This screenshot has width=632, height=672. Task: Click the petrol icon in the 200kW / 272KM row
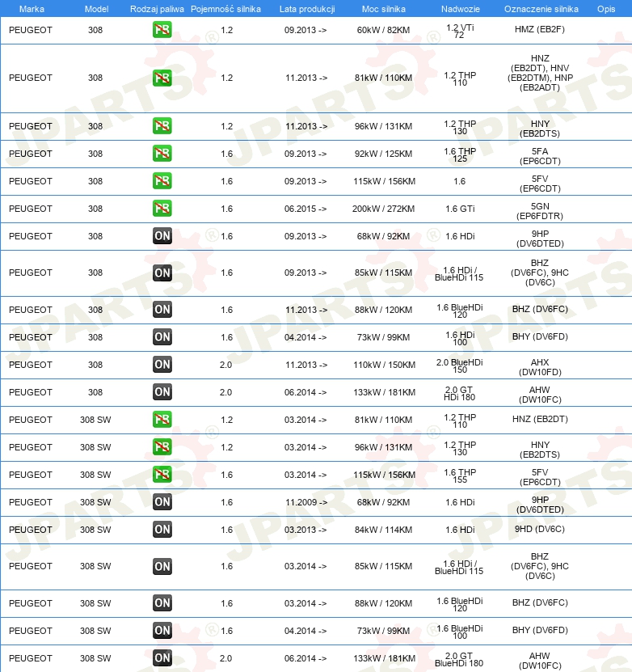pos(162,209)
